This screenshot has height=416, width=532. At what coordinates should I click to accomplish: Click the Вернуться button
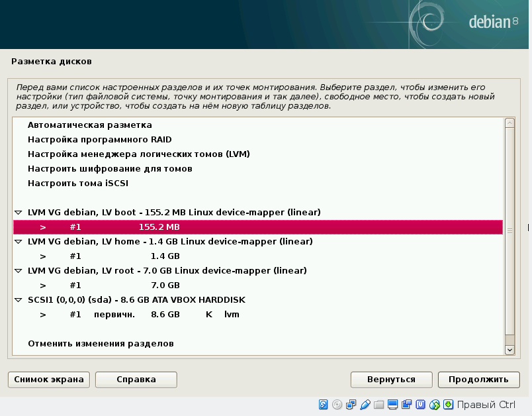point(391,380)
